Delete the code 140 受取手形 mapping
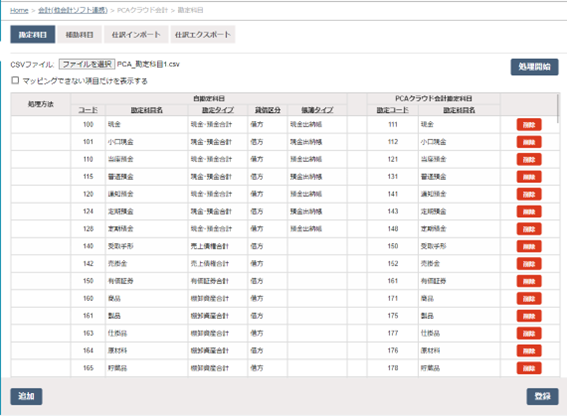Screen dimensions: 567x416 tap(529, 246)
